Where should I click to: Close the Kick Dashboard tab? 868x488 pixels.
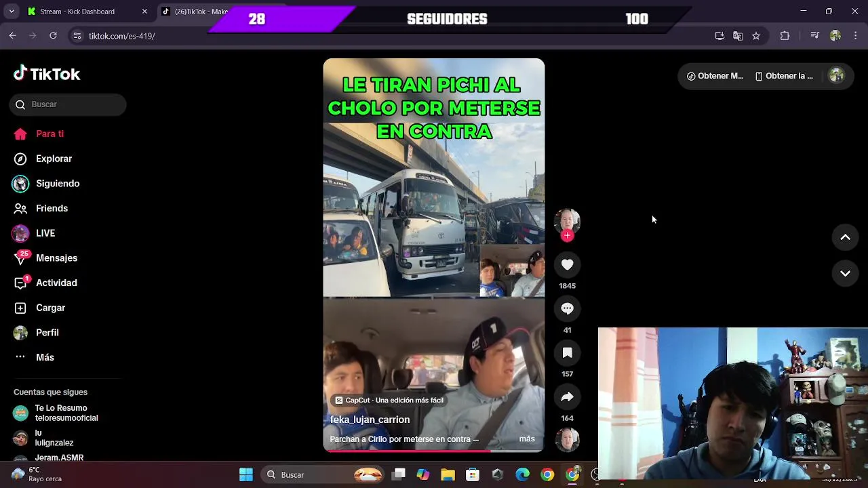pos(144,12)
